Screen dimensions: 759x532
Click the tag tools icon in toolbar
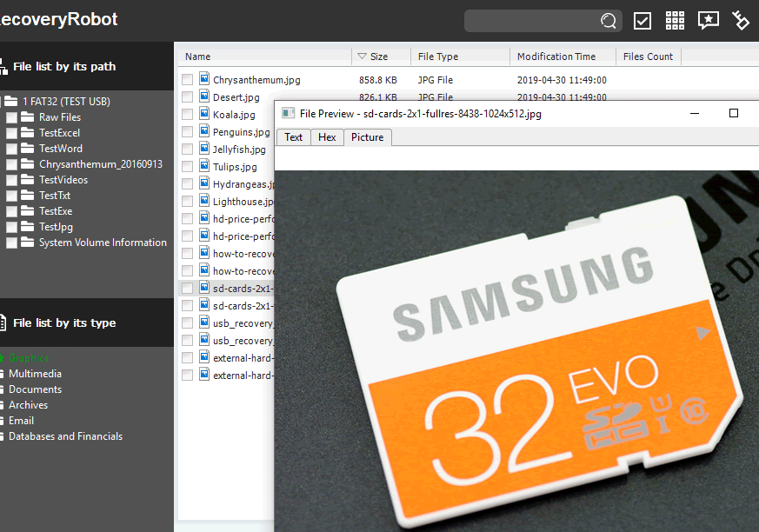point(741,20)
